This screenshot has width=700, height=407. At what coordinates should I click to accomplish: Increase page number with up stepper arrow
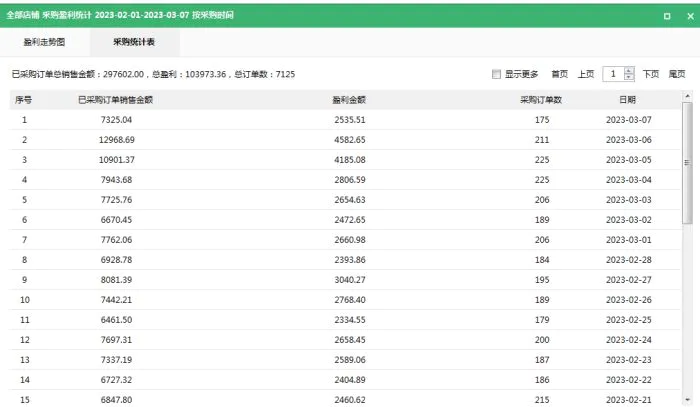click(629, 71)
